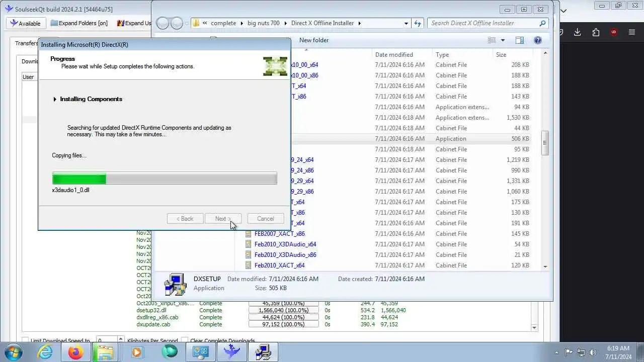Expand the arrow after 'complete' breadcrumb

tap(242, 23)
